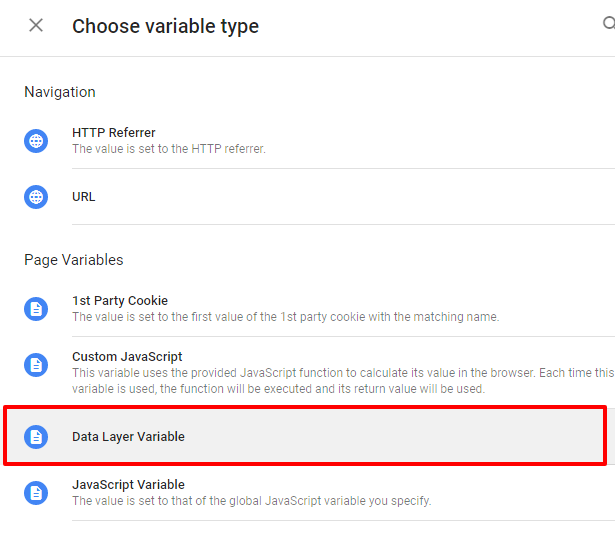Open search via the magnifier icon
Screen dimensions: 615x533
(607, 25)
